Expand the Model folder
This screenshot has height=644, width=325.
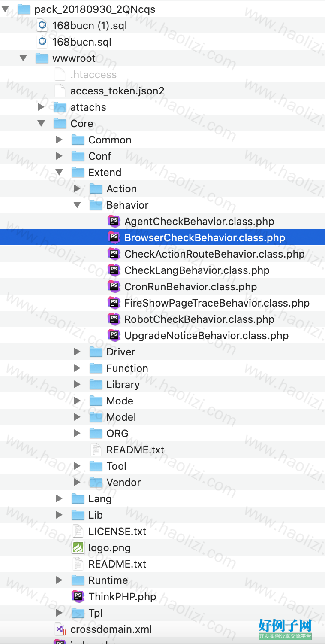click(77, 417)
